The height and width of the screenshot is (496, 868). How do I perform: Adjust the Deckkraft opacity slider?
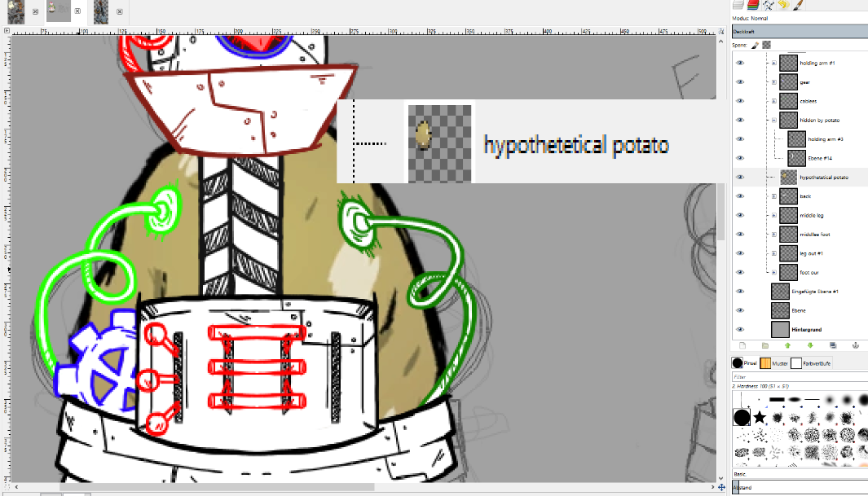(x=799, y=30)
